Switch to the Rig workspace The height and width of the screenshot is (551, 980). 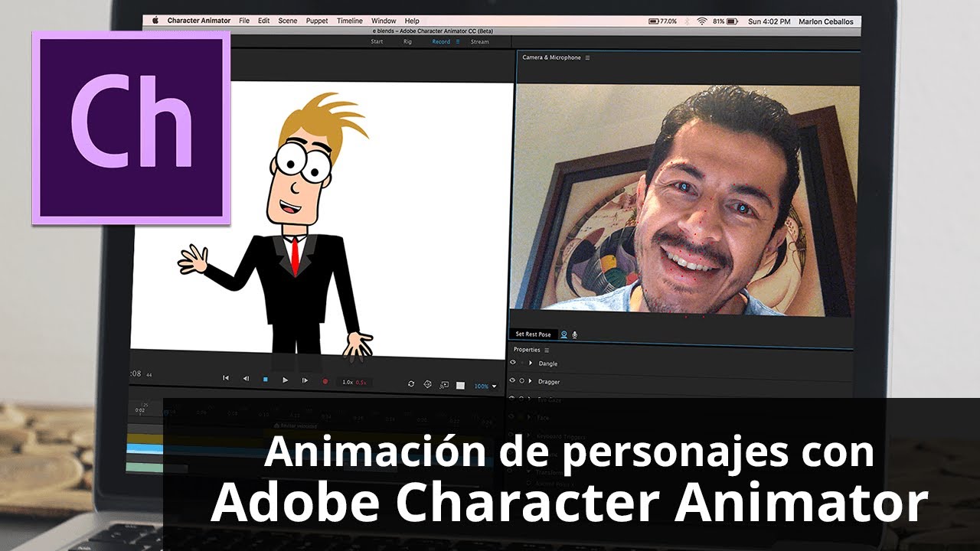click(407, 41)
